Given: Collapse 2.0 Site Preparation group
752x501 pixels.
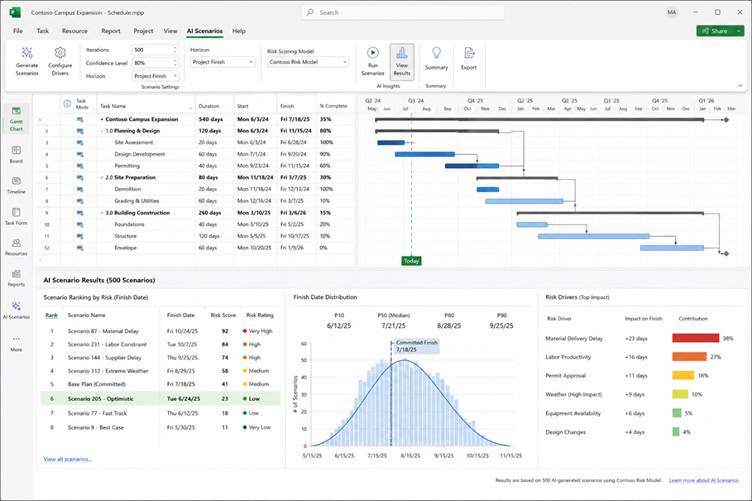Looking at the screenshot, I should [102, 177].
